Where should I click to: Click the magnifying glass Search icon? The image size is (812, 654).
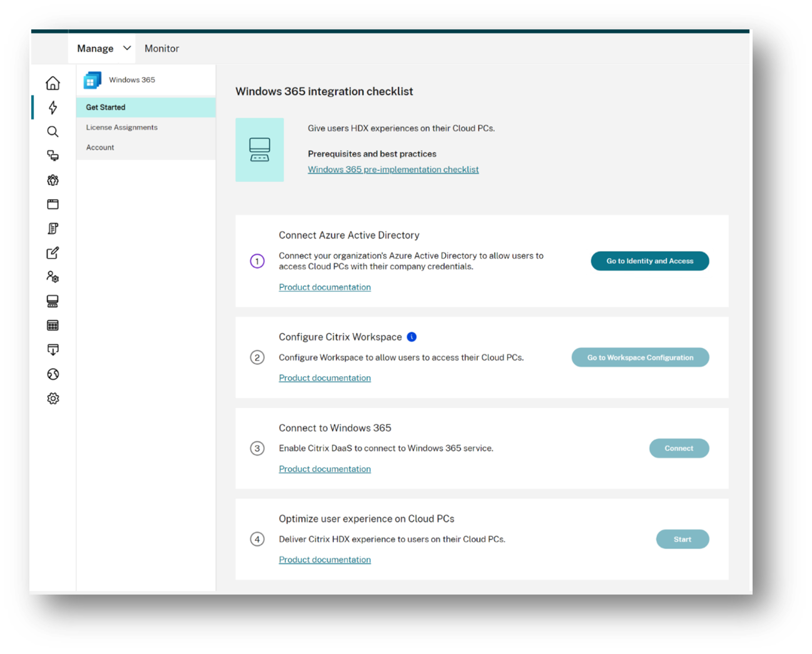coord(53,131)
